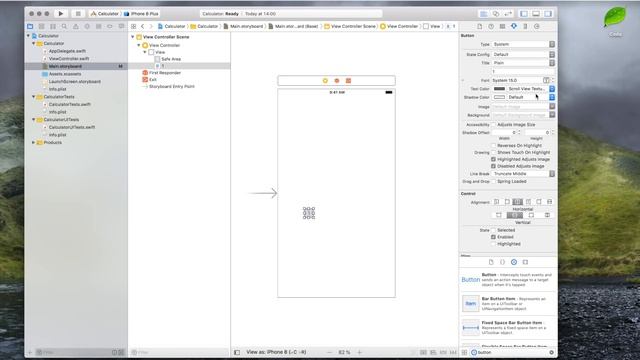
Task: Open the Title Plain dropdown
Action: point(523,63)
